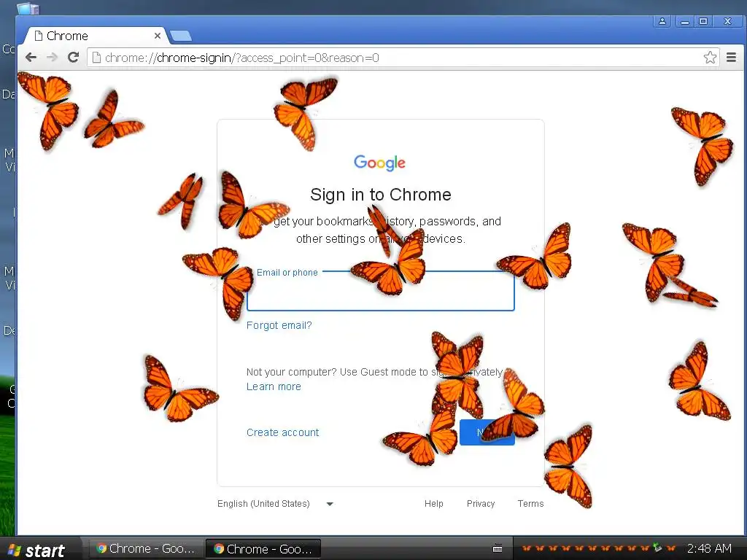Click the forward navigation arrow
The image size is (747, 560).
pyautogui.click(x=52, y=58)
